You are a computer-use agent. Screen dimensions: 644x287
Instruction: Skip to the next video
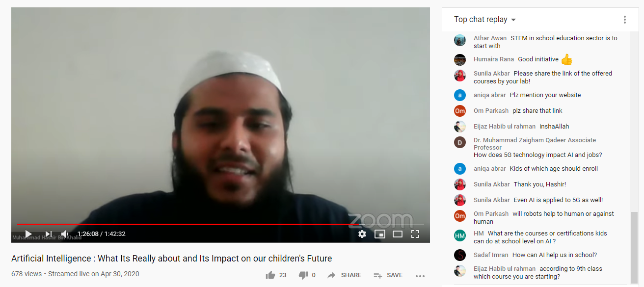[49, 234]
